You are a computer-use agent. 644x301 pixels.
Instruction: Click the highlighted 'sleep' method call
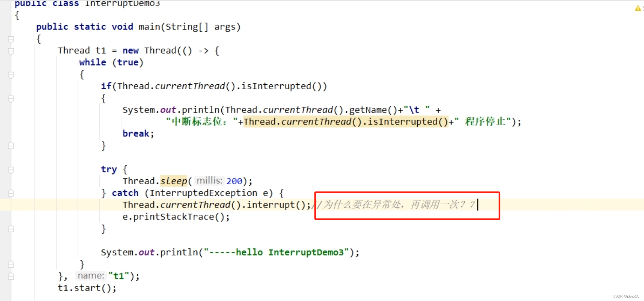pyautogui.click(x=174, y=181)
